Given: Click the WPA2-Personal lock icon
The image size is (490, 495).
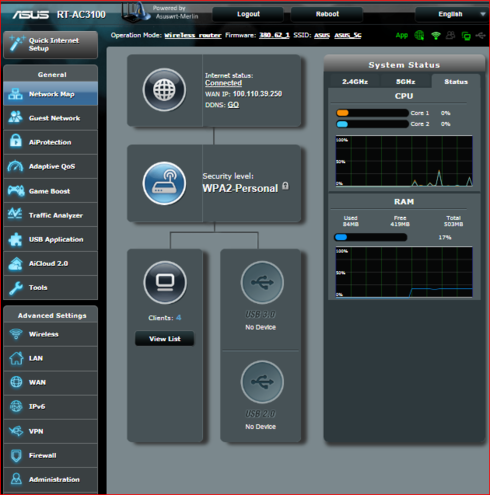Looking at the screenshot, I should pos(285,186).
